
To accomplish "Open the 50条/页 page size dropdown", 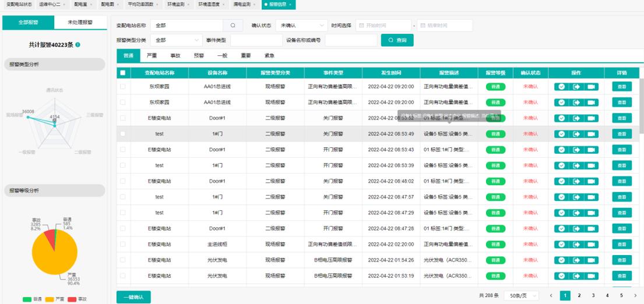I will pyautogui.click(x=521, y=296).
